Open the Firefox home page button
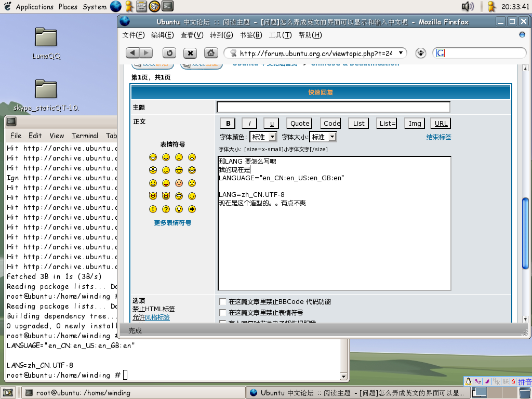This screenshot has height=399, width=532. click(x=211, y=53)
